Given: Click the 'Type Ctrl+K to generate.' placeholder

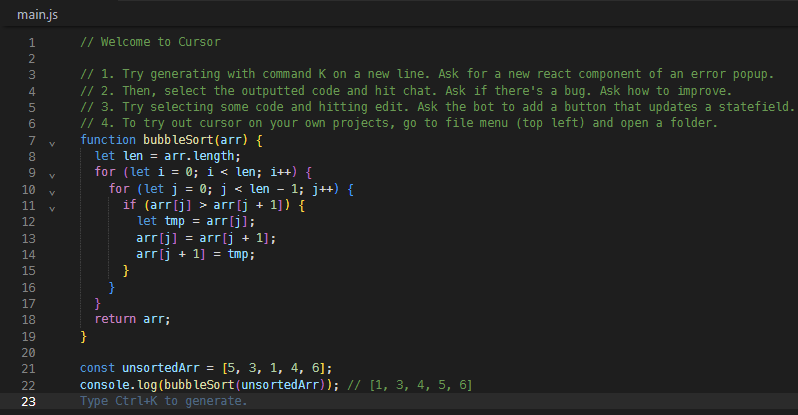Looking at the screenshot, I should click(163, 401).
